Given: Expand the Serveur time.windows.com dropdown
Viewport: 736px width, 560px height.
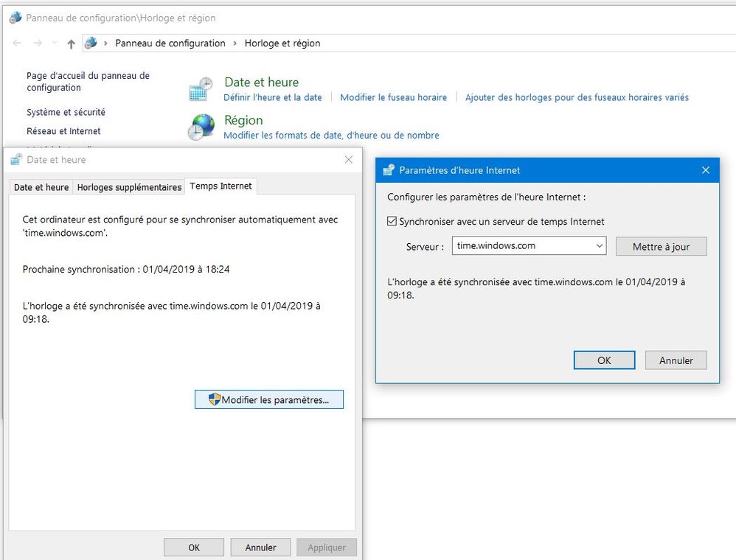Looking at the screenshot, I should (599, 246).
